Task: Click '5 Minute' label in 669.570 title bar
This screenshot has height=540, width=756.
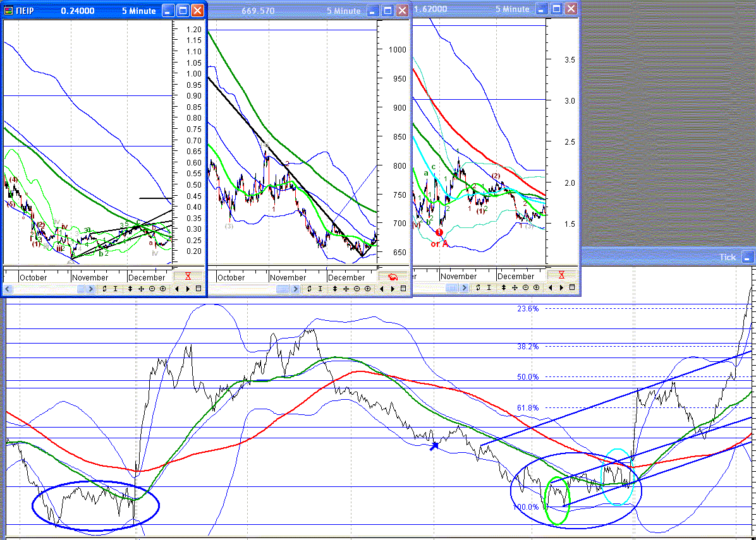Action: pyautogui.click(x=344, y=11)
